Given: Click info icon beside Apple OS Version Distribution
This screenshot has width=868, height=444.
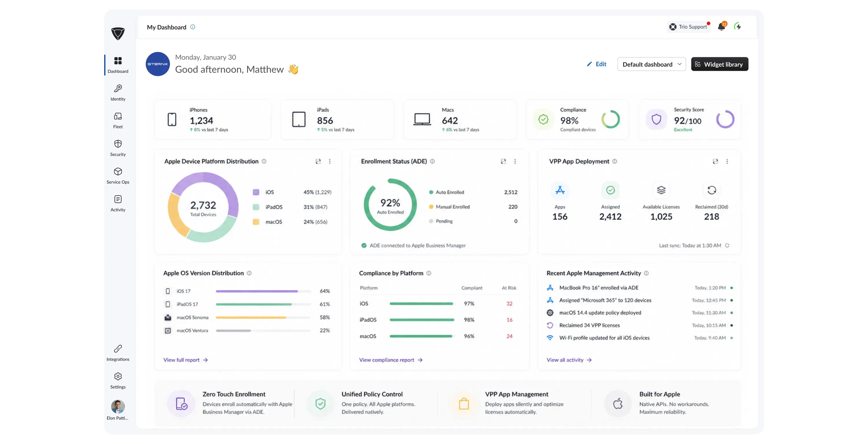Looking at the screenshot, I should tap(249, 273).
